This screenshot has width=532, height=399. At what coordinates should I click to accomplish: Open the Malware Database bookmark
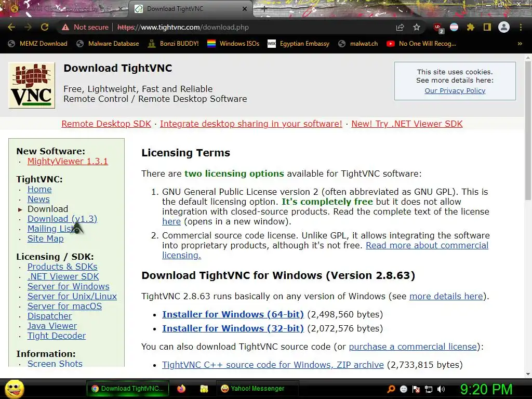108,44
